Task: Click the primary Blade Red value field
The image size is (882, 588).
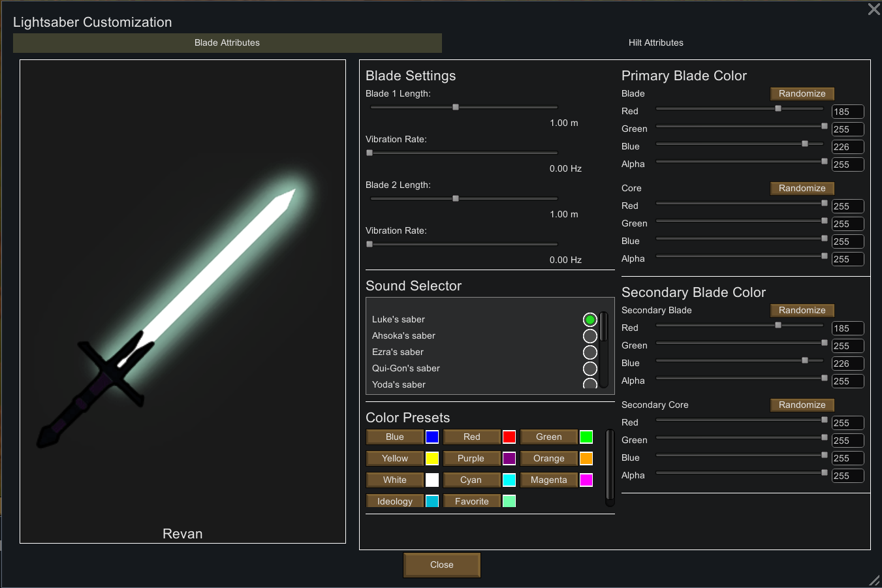Action: (x=848, y=112)
